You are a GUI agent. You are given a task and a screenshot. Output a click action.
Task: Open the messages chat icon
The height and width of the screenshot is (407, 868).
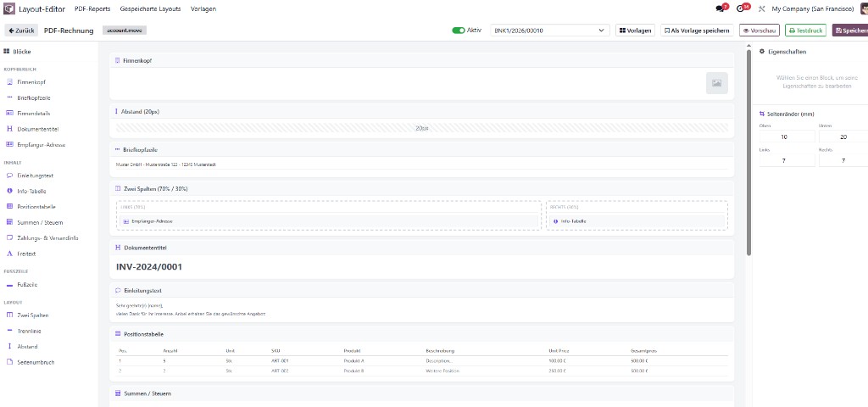(x=721, y=8)
